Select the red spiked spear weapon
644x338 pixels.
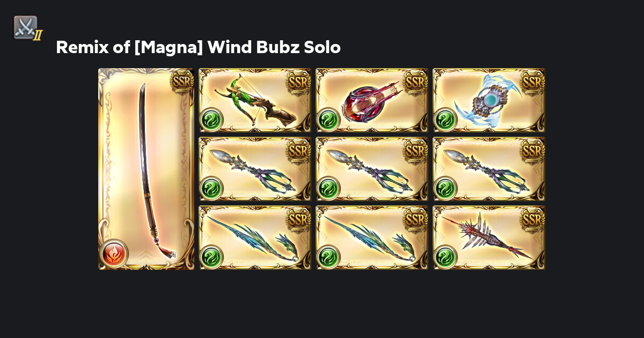(x=489, y=238)
